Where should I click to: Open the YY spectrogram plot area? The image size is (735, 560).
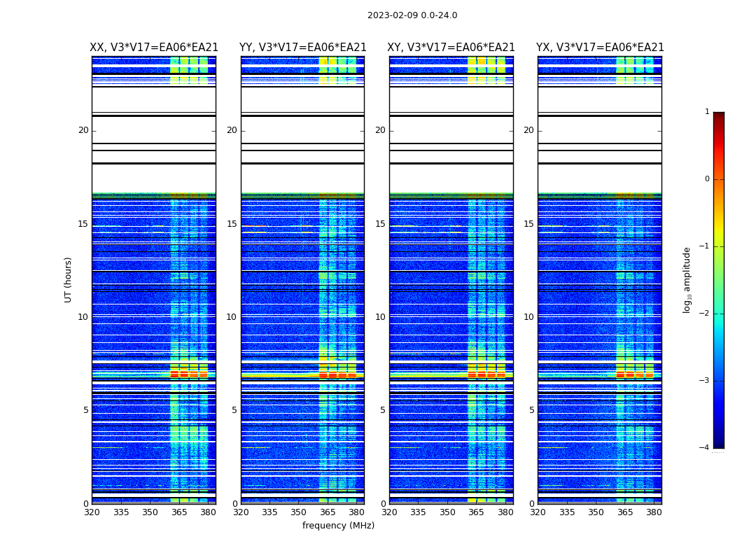302,280
